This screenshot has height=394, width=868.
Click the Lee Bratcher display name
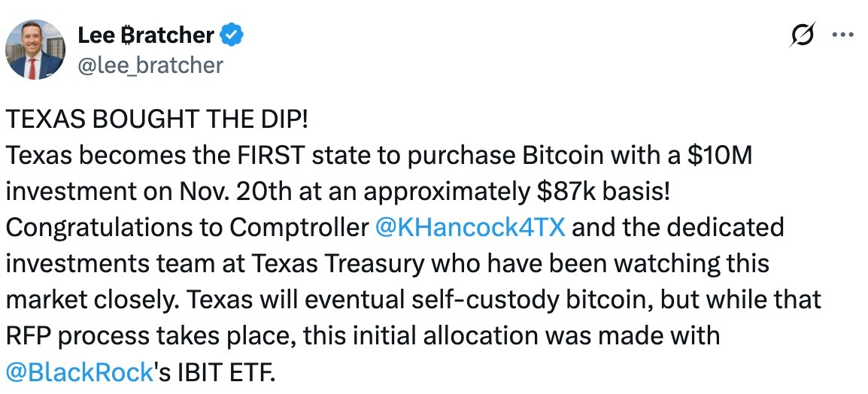click(x=147, y=35)
